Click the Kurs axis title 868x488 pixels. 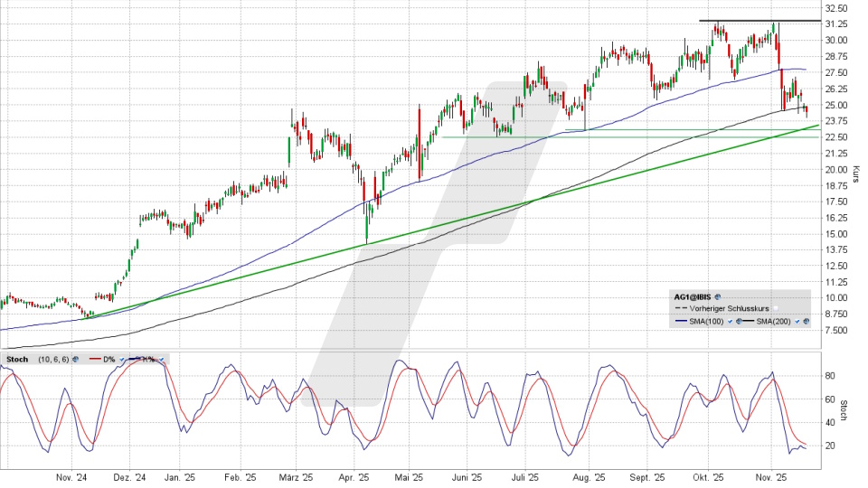(856, 172)
